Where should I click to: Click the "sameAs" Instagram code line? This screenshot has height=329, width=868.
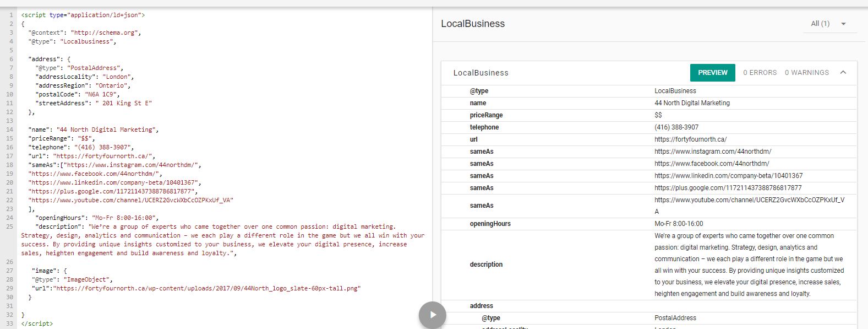114,165
